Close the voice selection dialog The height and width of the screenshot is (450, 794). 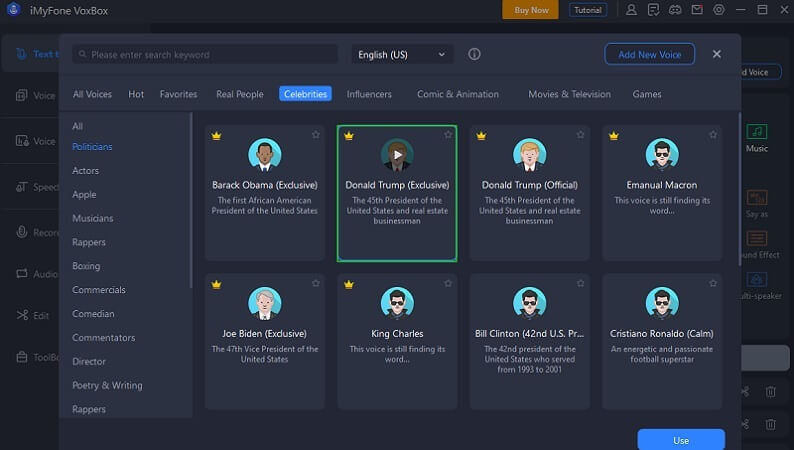click(x=717, y=54)
